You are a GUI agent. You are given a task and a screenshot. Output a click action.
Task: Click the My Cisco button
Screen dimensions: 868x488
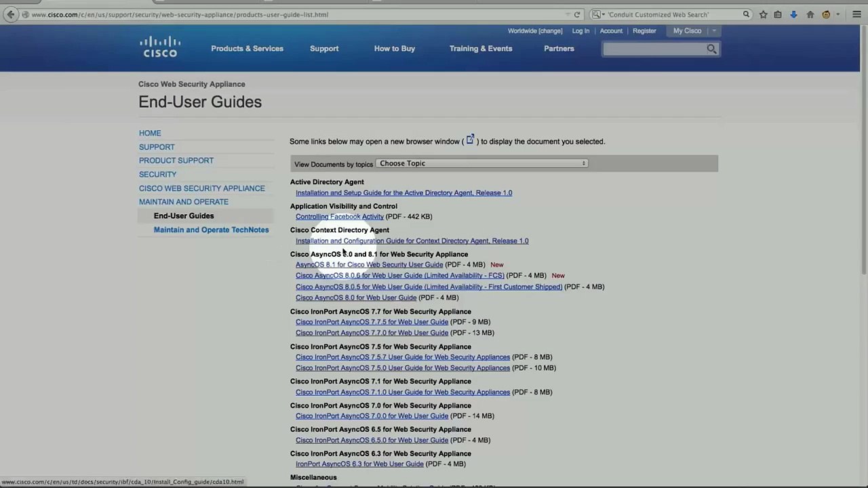[x=687, y=31]
